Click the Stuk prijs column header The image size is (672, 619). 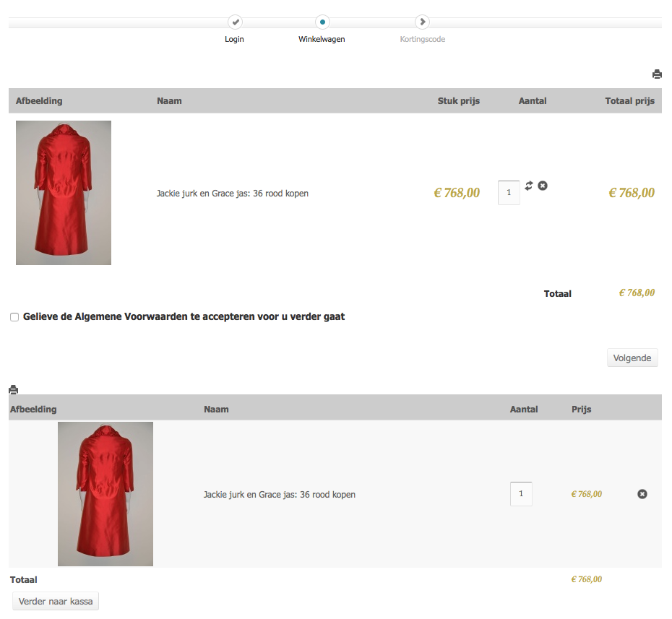(459, 100)
